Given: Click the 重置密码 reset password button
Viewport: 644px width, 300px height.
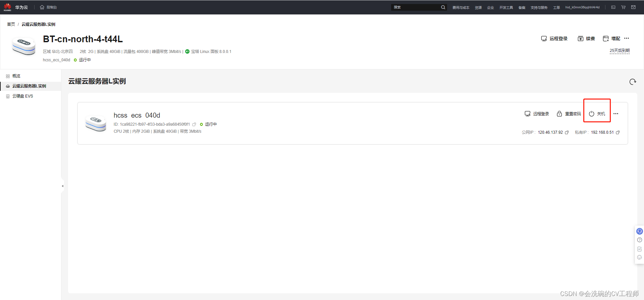Looking at the screenshot, I should coord(569,114).
